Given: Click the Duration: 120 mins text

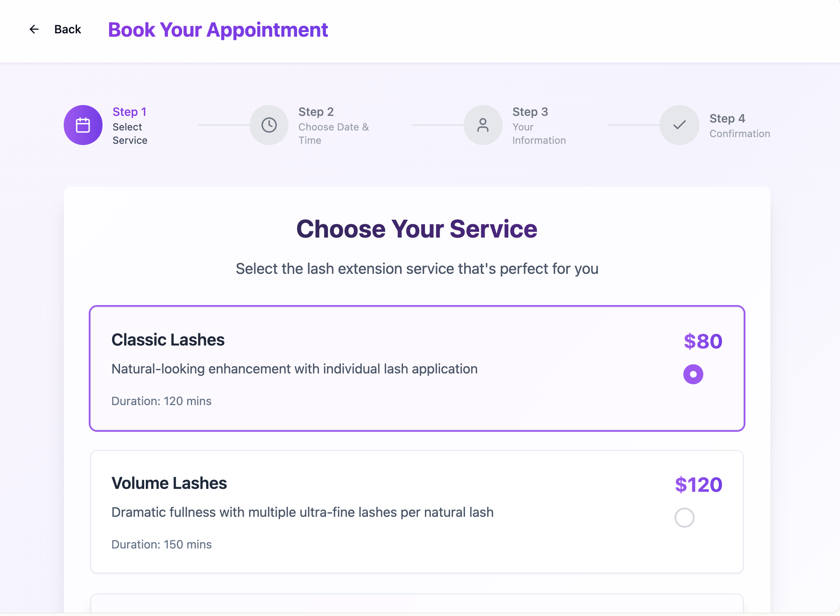Looking at the screenshot, I should (161, 401).
